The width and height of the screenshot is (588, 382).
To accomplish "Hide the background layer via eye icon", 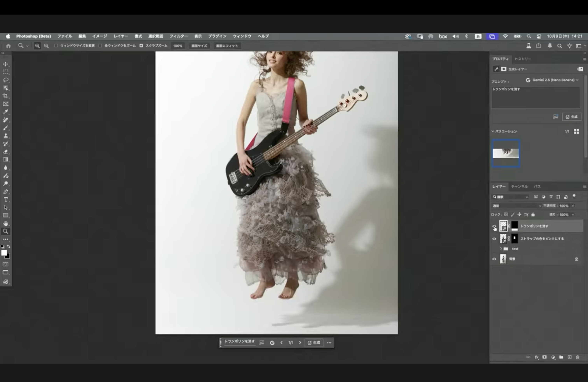I will [x=494, y=259].
